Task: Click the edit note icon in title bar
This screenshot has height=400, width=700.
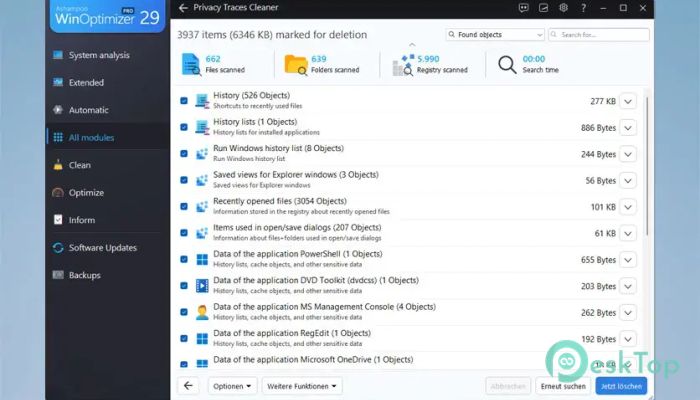Action: [x=543, y=8]
